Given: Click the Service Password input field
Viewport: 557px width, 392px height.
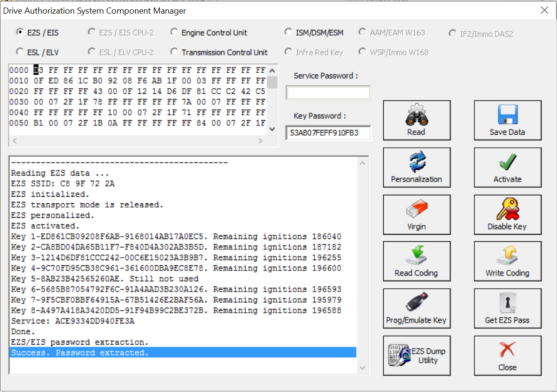Looking at the screenshot, I should coord(328,93).
